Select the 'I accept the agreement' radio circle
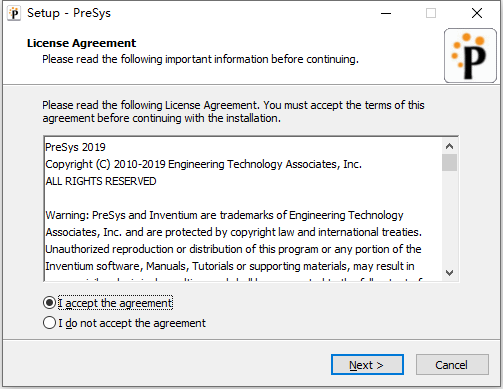Viewport: 503px width, 389px height. click(49, 303)
